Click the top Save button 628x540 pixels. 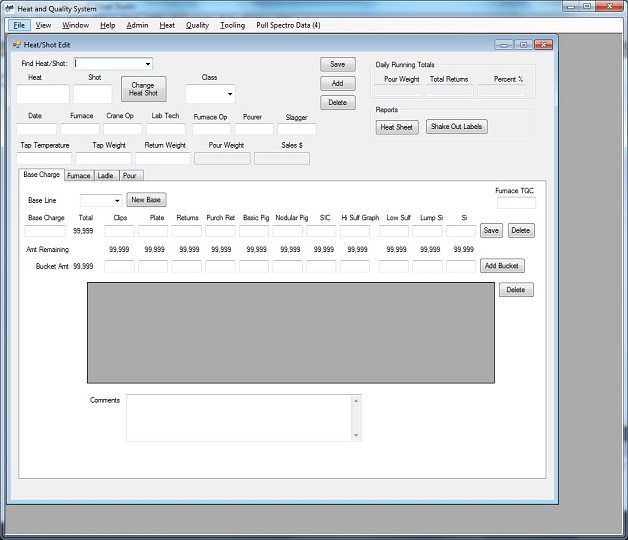click(x=338, y=64)
